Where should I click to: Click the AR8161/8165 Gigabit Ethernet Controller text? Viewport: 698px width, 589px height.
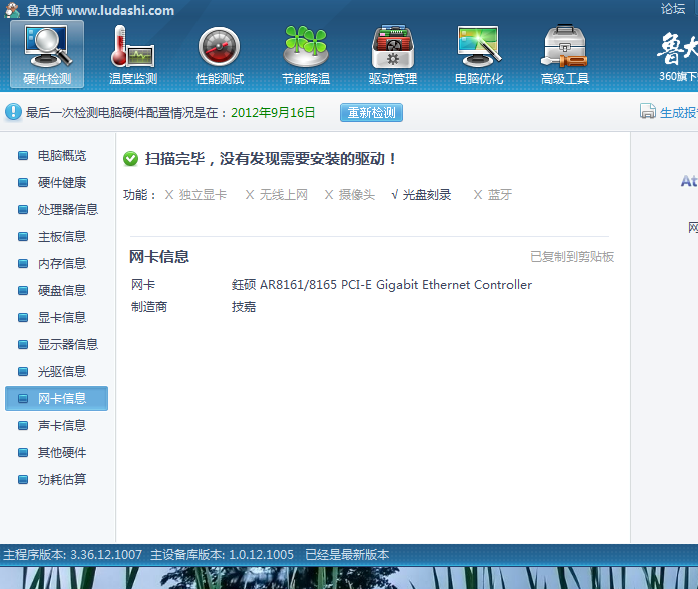coord(382,284)
